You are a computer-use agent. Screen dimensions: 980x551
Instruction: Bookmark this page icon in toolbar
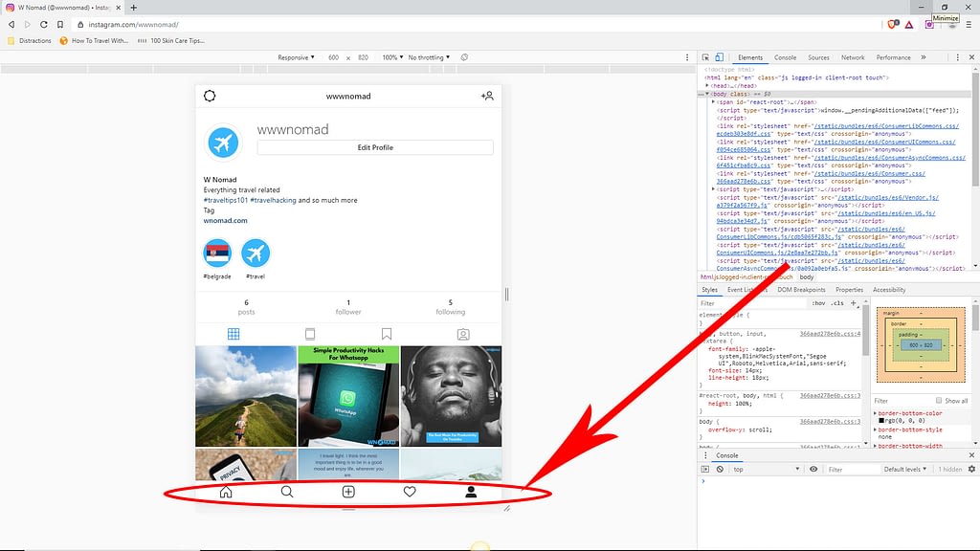click(60, 24)
